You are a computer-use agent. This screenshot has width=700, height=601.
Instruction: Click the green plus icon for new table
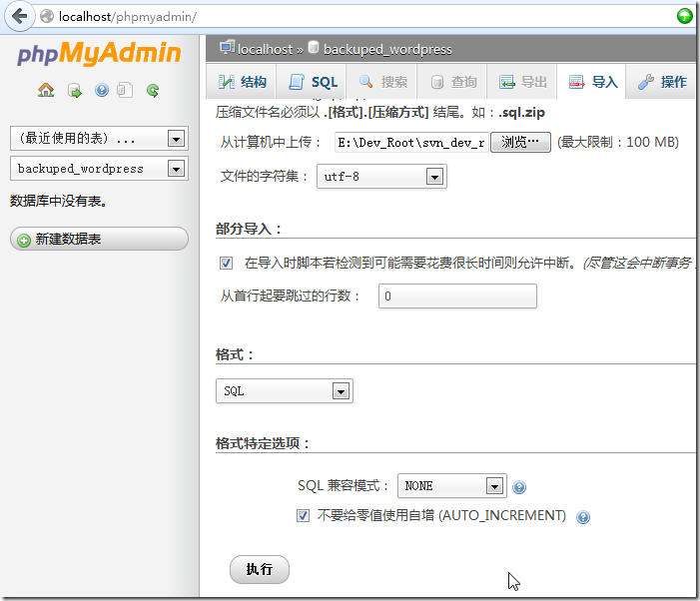click(24, 240)
